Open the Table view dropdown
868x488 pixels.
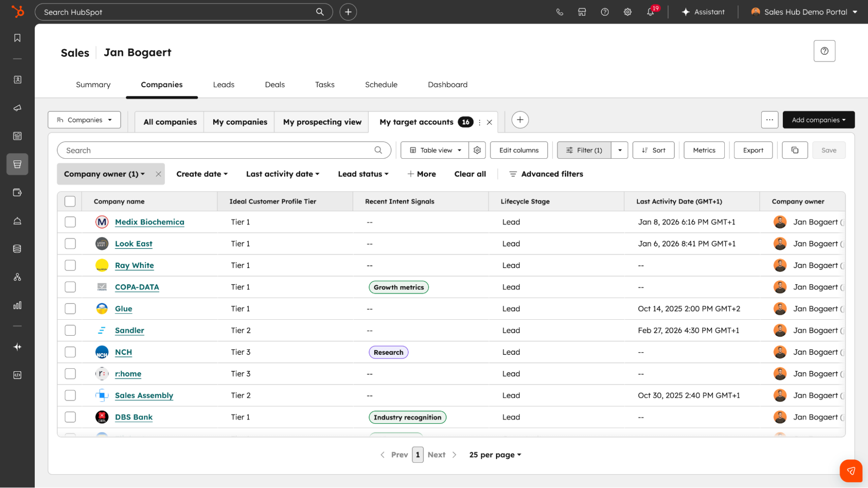pos(435,151)
